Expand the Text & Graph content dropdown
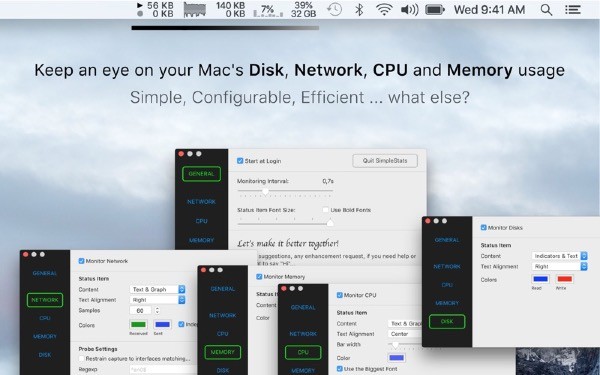This screenshot has height=375, width=600. [x=157, y=289]
